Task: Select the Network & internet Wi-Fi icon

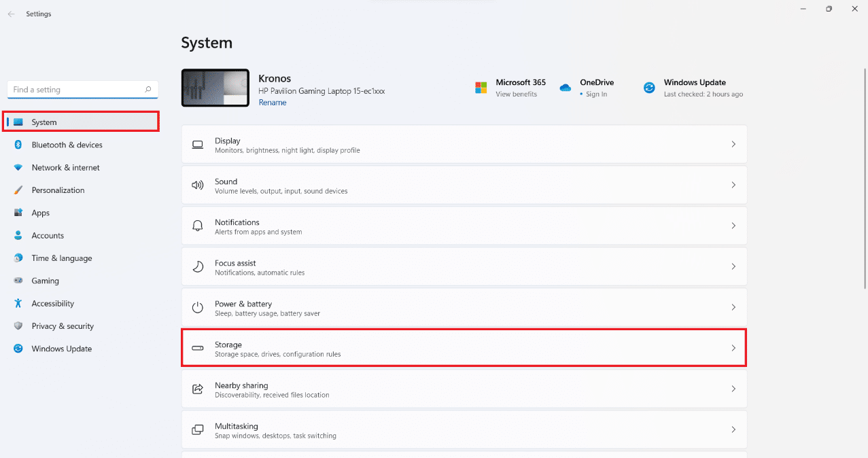Action: click(x=18, y=168)
